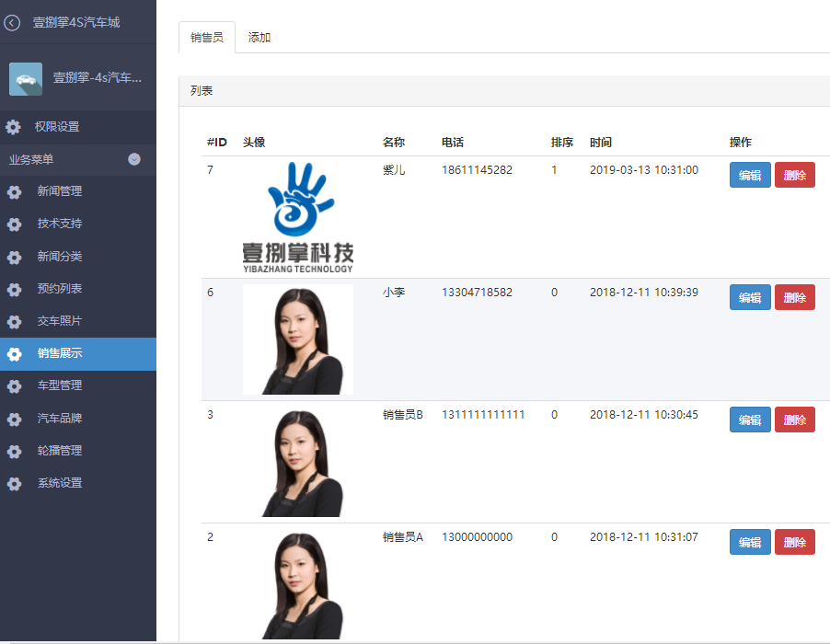Click the name 销售员B in the table
This screenshot has height=644, width=830.
(403, 415)
